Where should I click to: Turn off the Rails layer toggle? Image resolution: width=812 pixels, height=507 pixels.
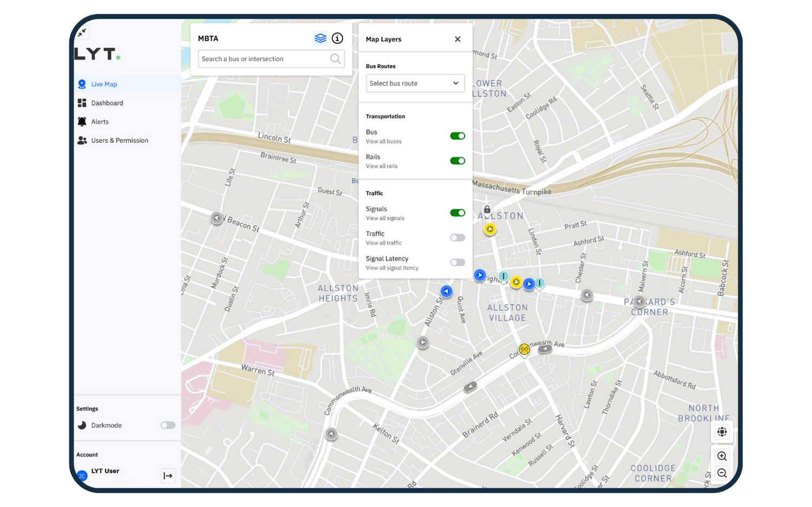point(457,161)
